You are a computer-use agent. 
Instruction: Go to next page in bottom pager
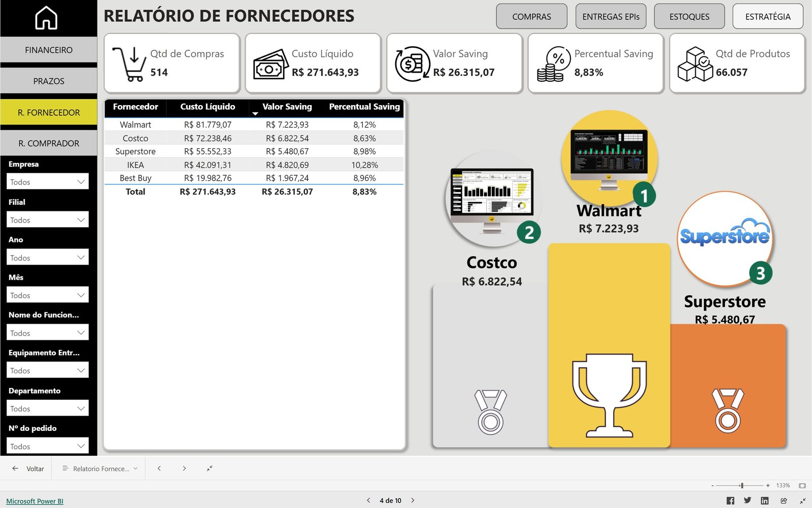413,500
